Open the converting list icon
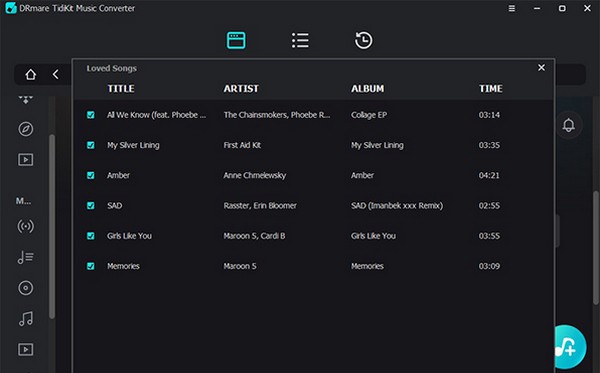Screen dimensions: 600x373 [300, 40]
